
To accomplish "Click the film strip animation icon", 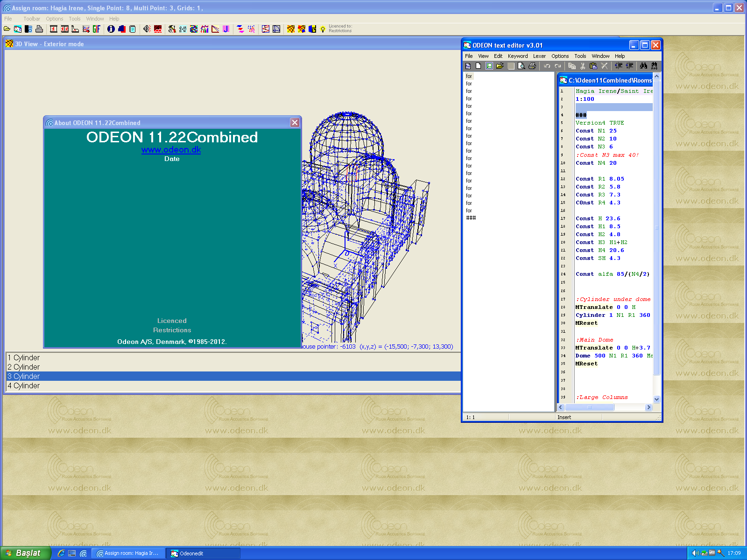I will (54, 29).
